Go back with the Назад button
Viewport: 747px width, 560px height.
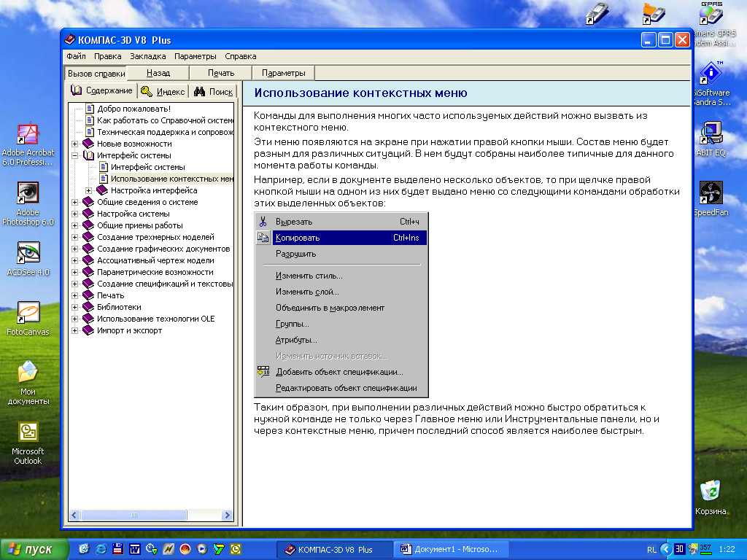(158, 73)
